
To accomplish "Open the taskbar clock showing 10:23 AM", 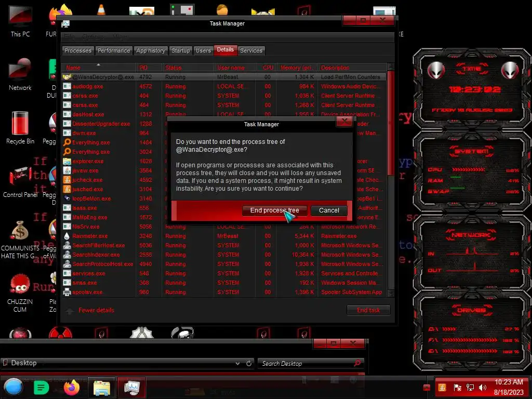I will point(509,382).
